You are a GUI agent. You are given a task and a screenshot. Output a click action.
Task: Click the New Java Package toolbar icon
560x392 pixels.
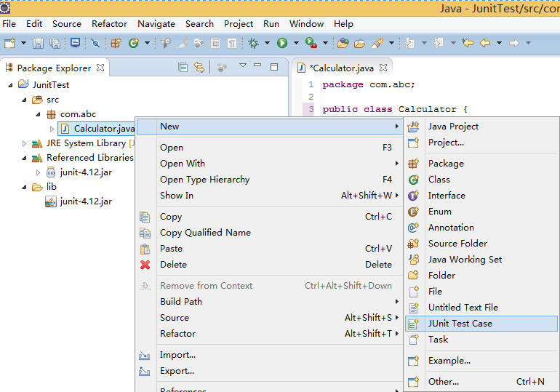116,43
